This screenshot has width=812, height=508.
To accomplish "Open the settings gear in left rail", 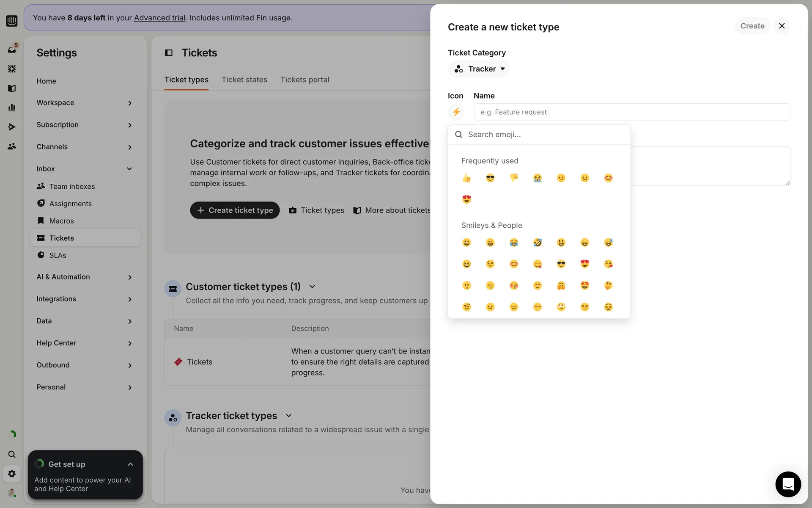I will 12,474.
